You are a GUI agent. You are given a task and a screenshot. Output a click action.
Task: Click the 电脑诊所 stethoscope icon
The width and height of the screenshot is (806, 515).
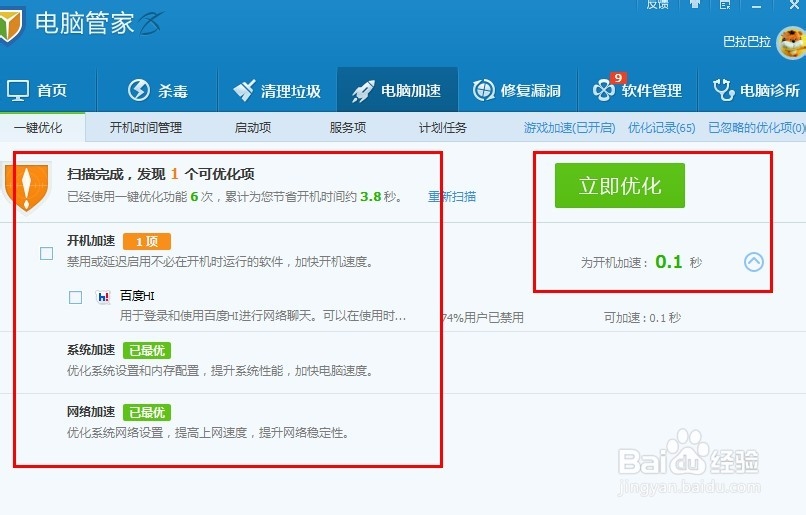(723, 89)
